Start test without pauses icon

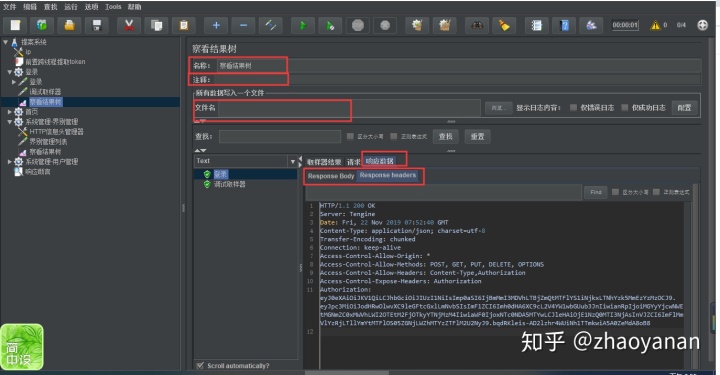[330, 25]
